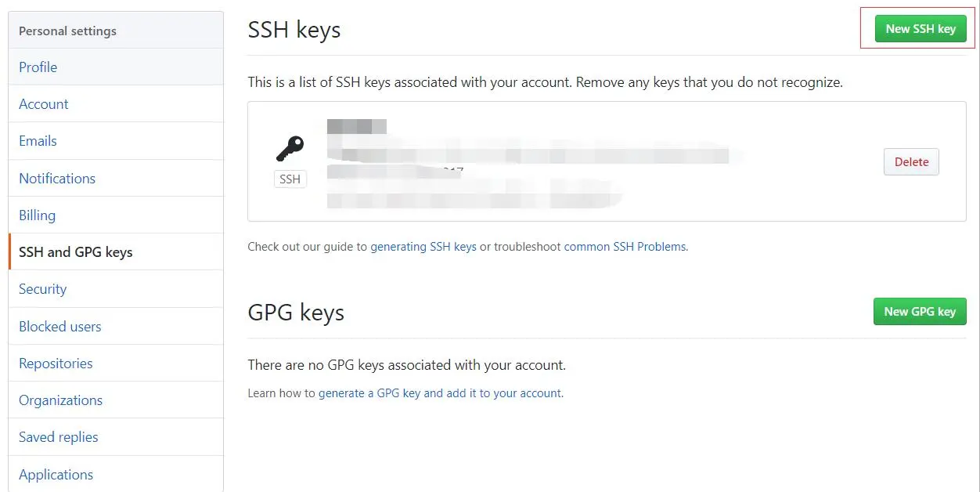Open Repositories settings

pos(116,364)
